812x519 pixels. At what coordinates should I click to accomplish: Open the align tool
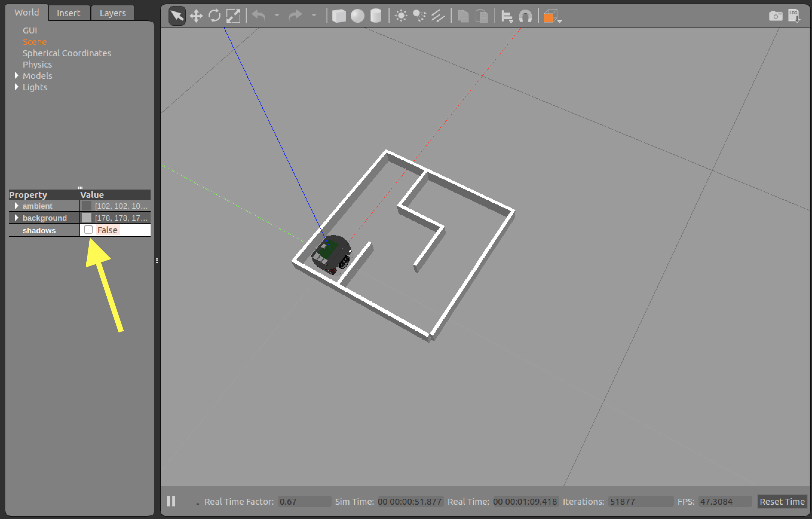coord(507,16)
